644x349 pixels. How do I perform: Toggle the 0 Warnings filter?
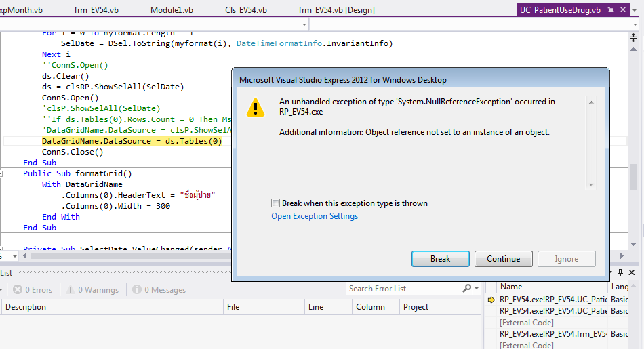pyautogui.click(x=93, y=290)
